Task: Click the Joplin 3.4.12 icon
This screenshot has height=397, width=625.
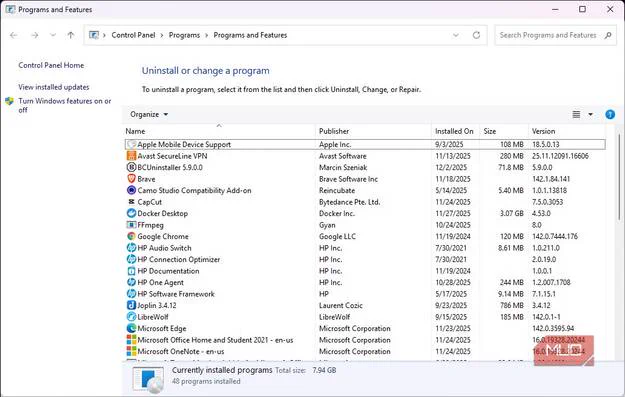Action: [132, 305]
